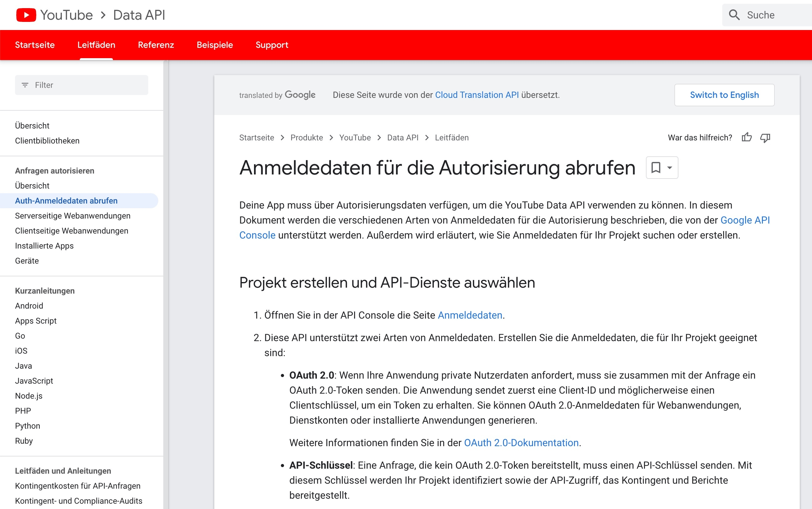Screen dimensions: 812x509
Task: Open the JavaScript quickstart
Action: pyautogui.click(x=34, y=380)
